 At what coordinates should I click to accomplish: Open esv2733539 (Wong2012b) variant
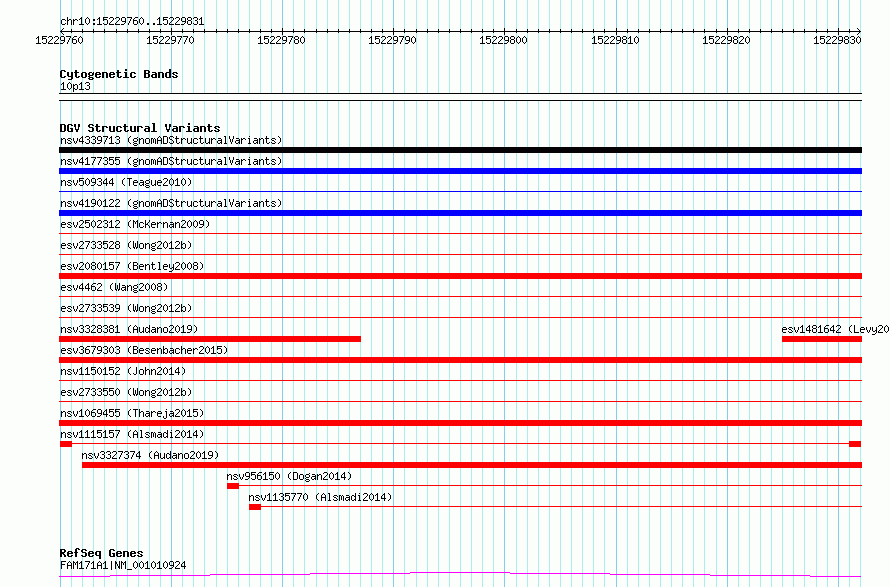(x=126, y=308)
